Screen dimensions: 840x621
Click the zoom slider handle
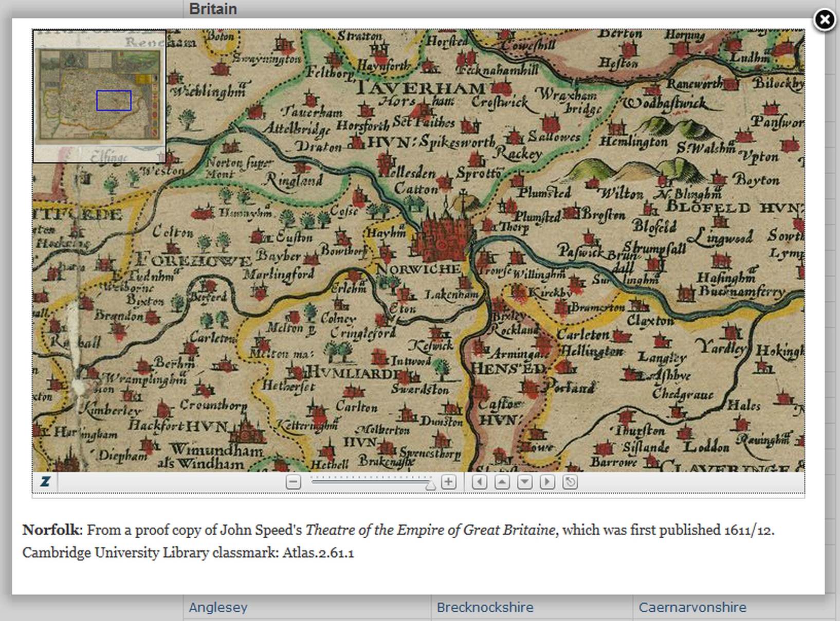(431, 485)
